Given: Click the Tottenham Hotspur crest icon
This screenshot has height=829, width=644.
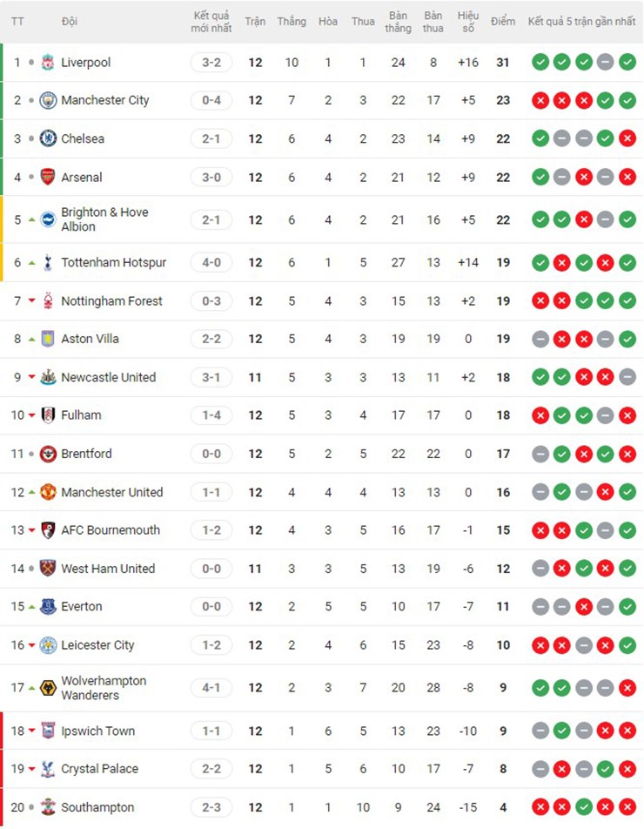Looking at the screenshot, I should pos(48,262).
